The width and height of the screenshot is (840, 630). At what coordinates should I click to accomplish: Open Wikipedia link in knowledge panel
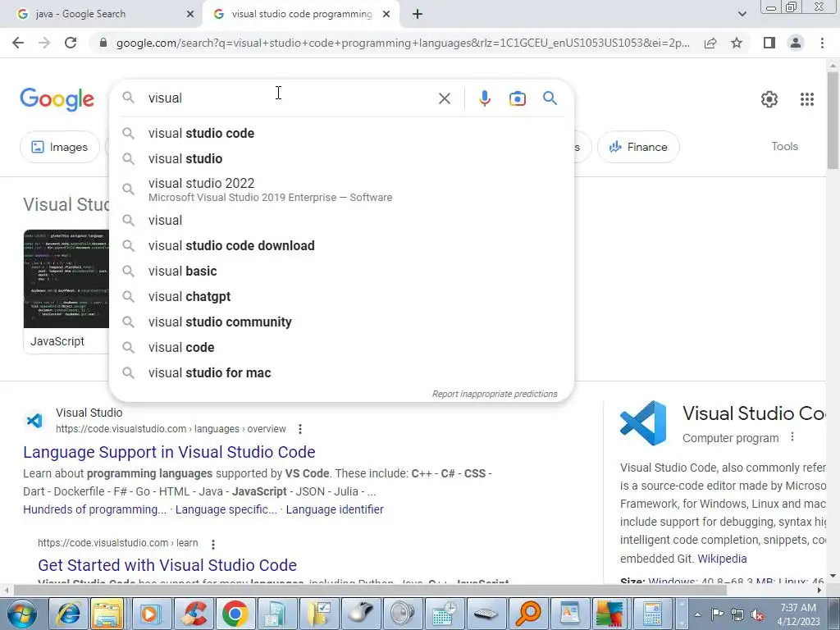[722, 559]
